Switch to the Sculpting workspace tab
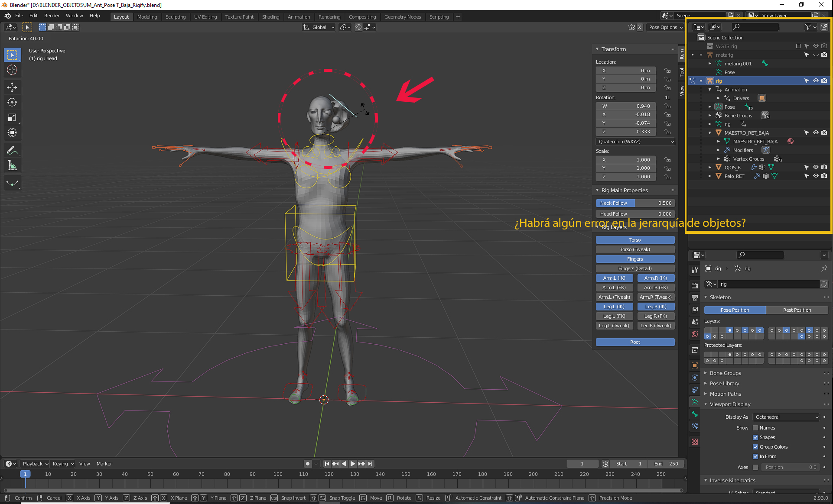This screenshot has width=833, height=504. [x=175, y=17]
